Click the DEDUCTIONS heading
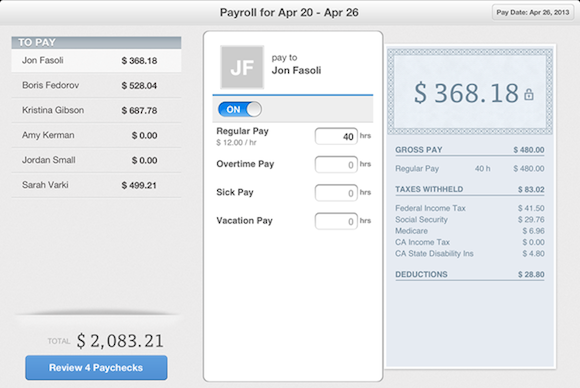The height and width of the screenshot is (388, 580). [421, 274]
